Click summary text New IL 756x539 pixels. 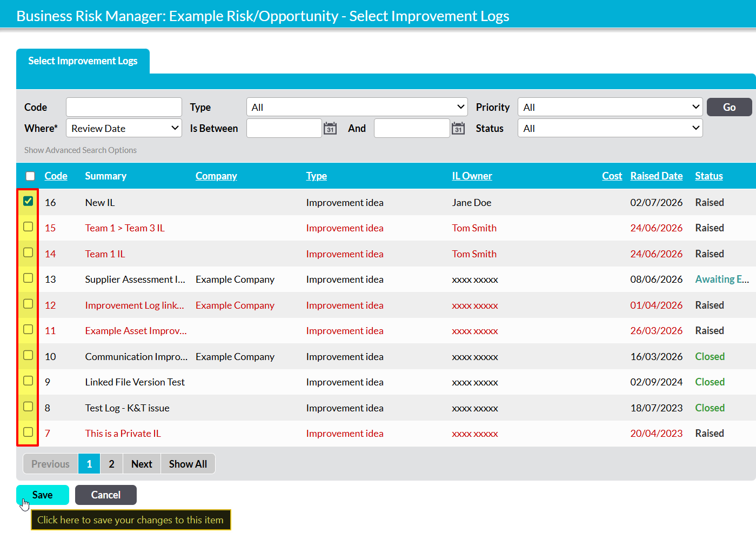[x=100, y=203]
